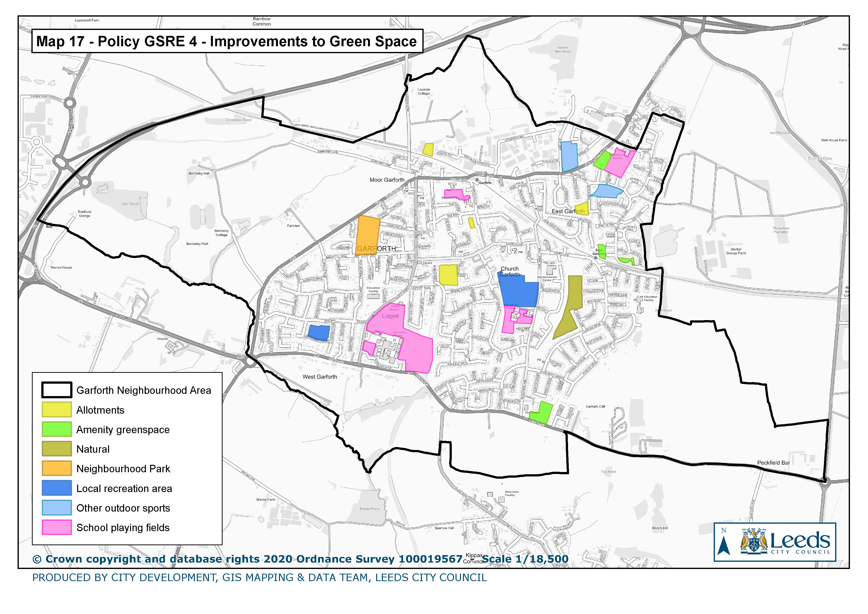Click the Other outdoor sports light-blue swatch
The image size is (868, 614).
click(57, 508)
